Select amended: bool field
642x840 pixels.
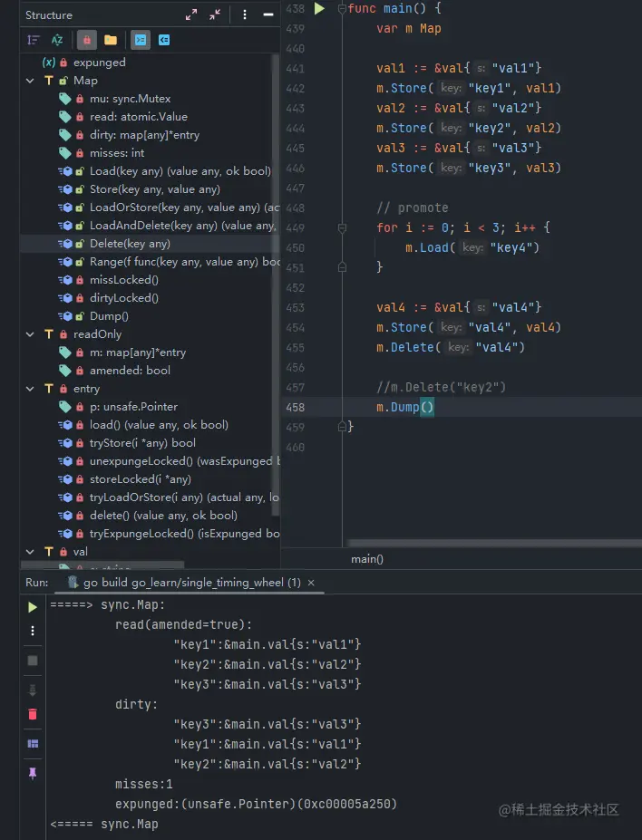(130, 371)
